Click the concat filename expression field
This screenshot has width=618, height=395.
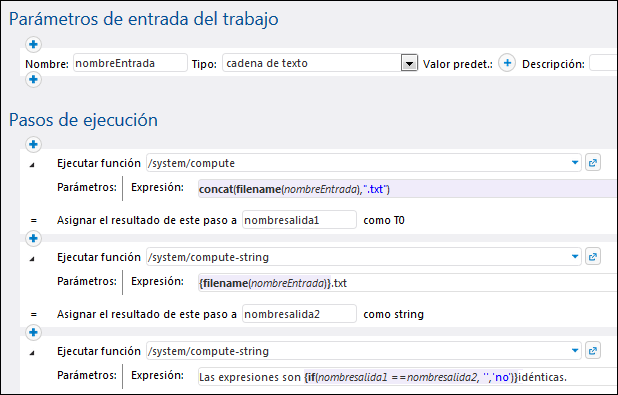click(408, 189)
